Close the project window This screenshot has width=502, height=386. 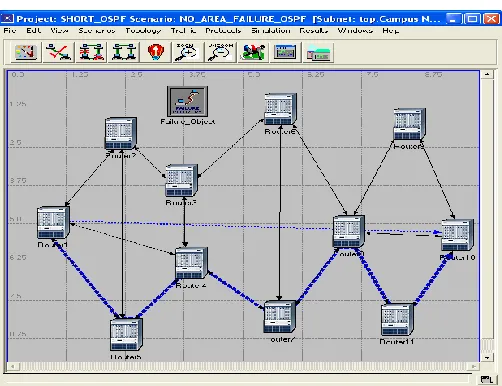pyautogui.click(x=491, y=19)
